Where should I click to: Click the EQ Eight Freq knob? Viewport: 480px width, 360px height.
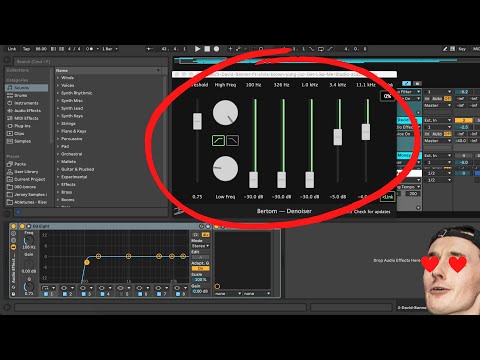pos(29,240)
